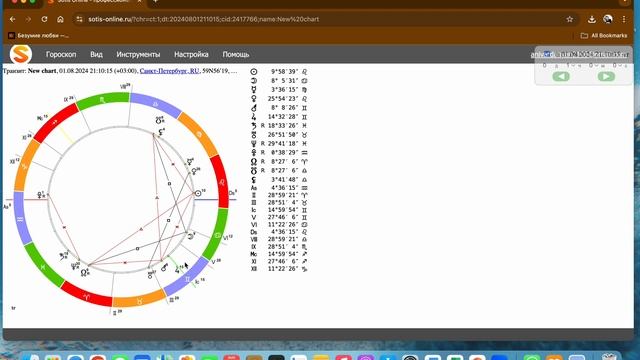This screenshot has height=360, width=640.
Task: Click the As row in the positions table
Action: tap(279, 188)
